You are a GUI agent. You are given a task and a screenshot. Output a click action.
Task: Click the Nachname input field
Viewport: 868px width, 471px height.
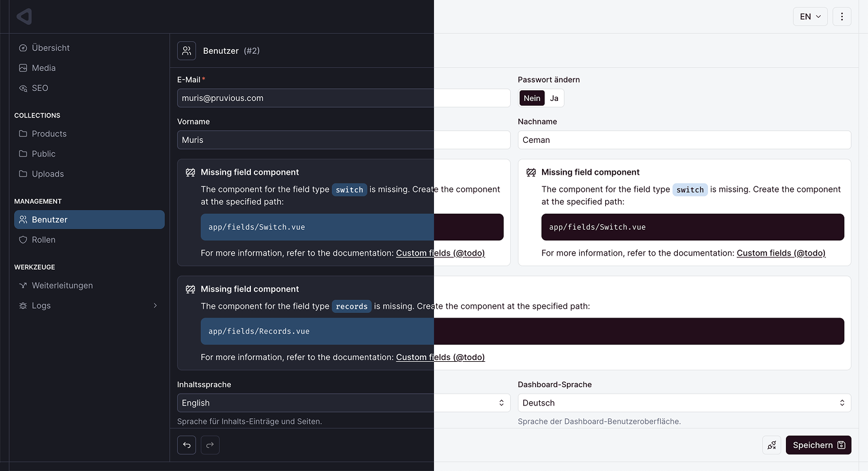684,140
